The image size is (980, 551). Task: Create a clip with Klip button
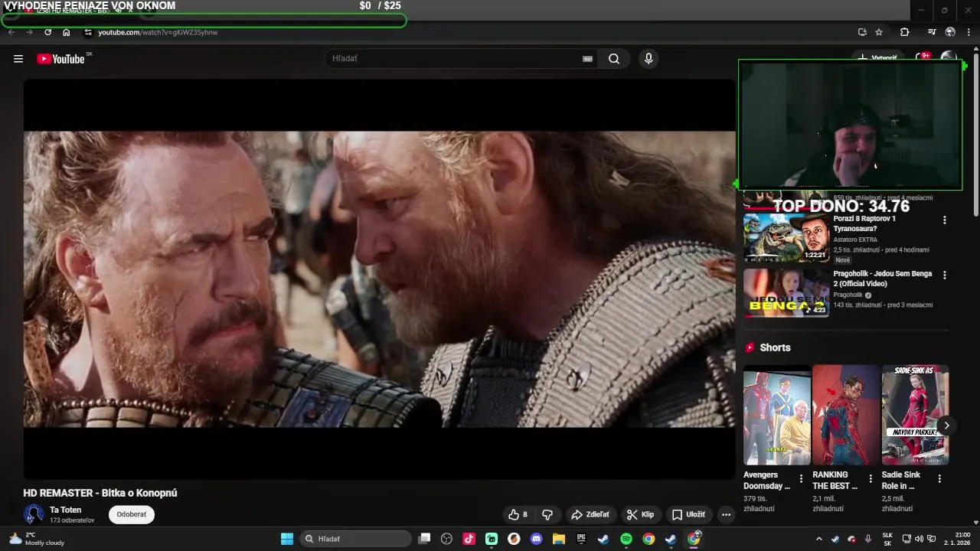pyautogui.click(x=641, y=515)
